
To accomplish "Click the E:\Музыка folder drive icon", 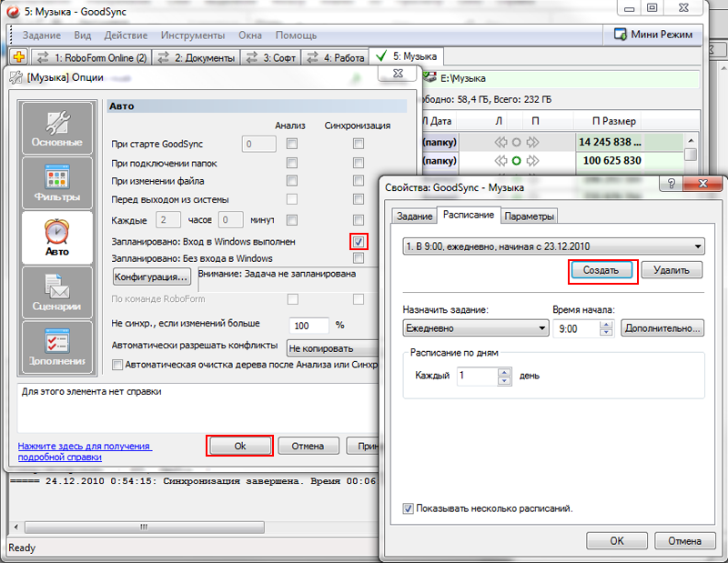I will tap(430, 77).
